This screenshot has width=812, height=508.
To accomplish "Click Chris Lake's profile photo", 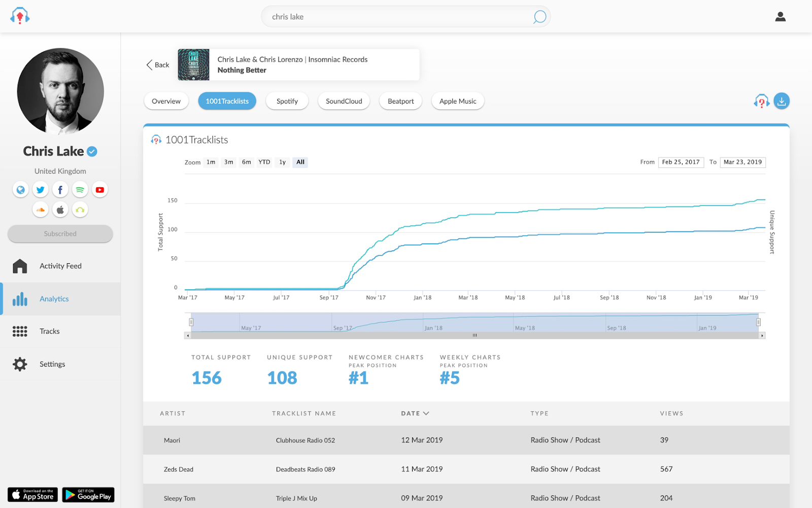I will (60, 91).
